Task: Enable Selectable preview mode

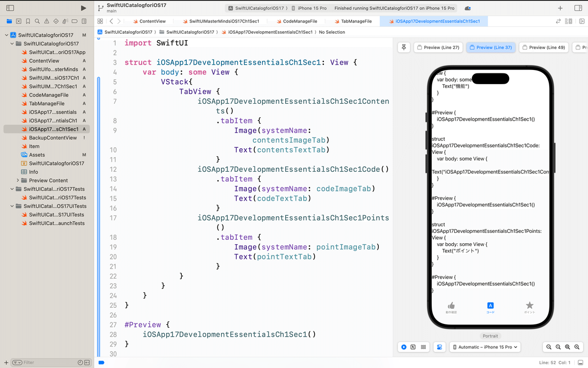Action: click(413, 347)
